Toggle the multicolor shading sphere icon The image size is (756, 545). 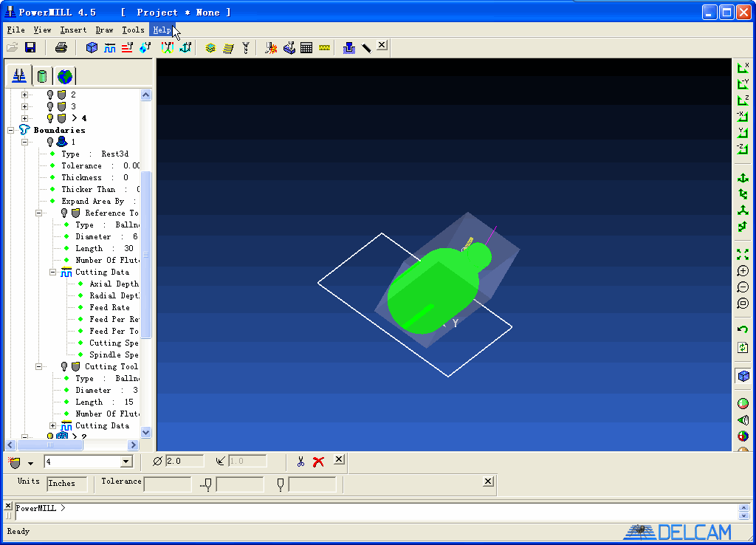coord(743,436)
